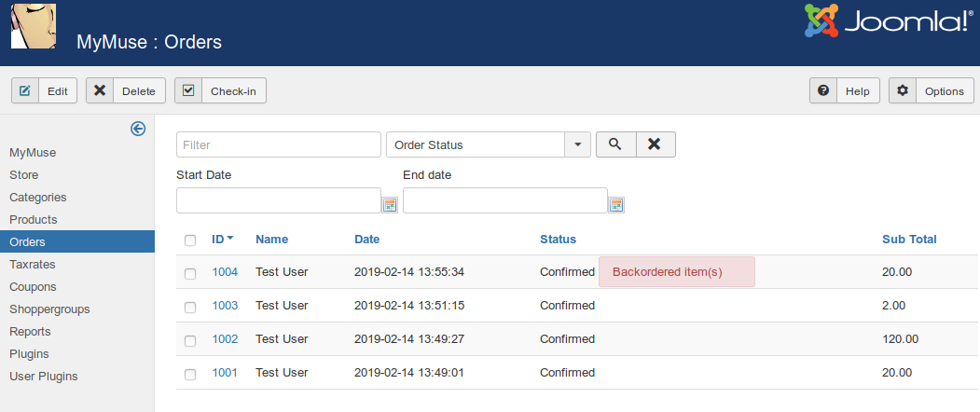
Task: Click the Edit pencil icon
Action: pos(25,90)
